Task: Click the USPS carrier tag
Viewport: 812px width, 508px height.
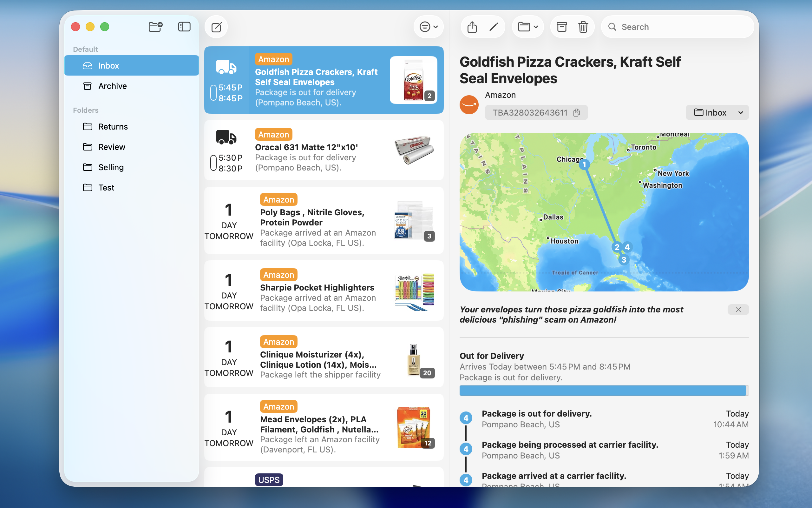Action: click(269, 480)
